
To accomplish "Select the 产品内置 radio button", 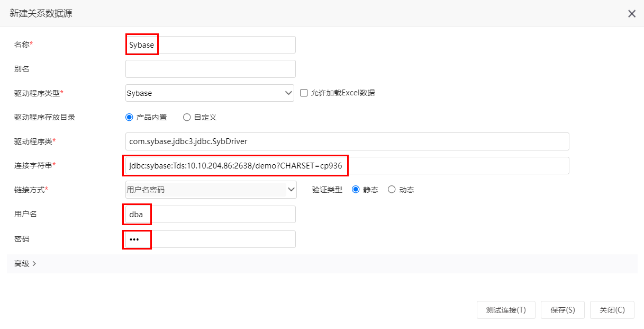I will coord(129,117).
